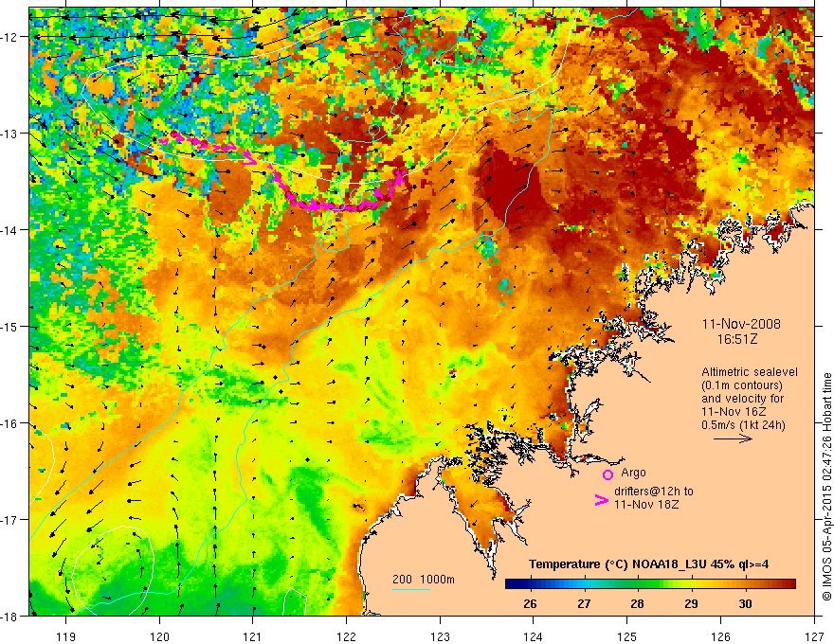
Task: Click the latitude axis label -12
Action: click(x=10, y=37)
